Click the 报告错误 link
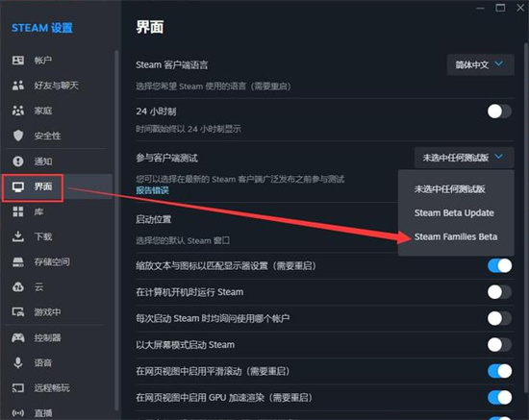The image size is (529, 420). [x=152, y=190]
